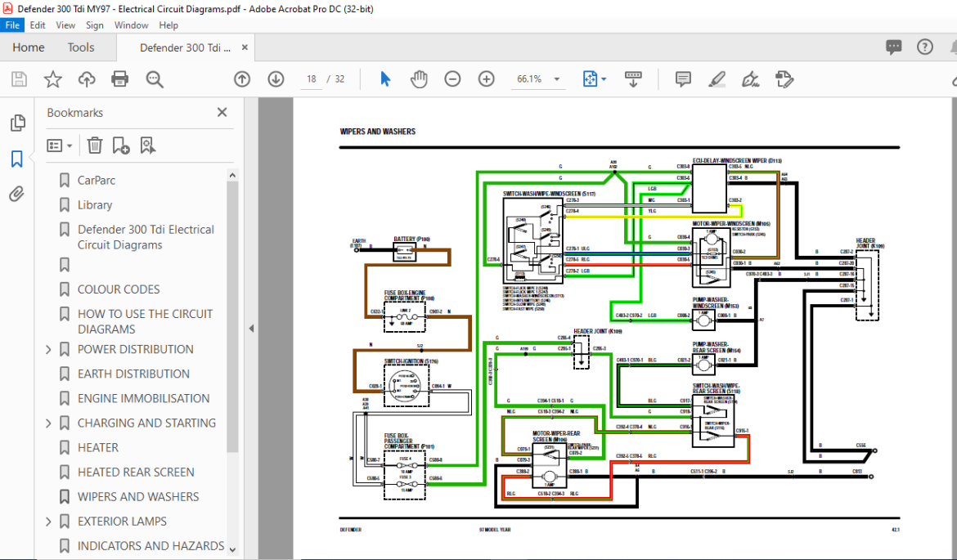Open the notifications chat icon

(894, 47)
